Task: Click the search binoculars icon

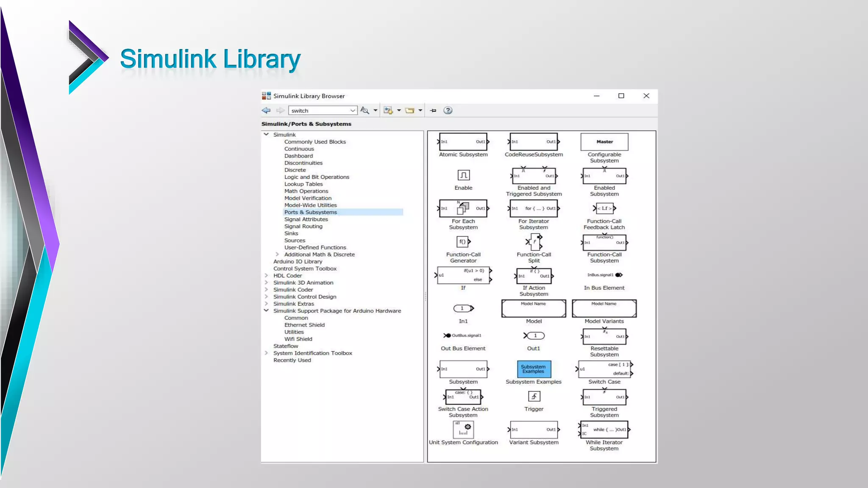Action: [x=364, y=111]
